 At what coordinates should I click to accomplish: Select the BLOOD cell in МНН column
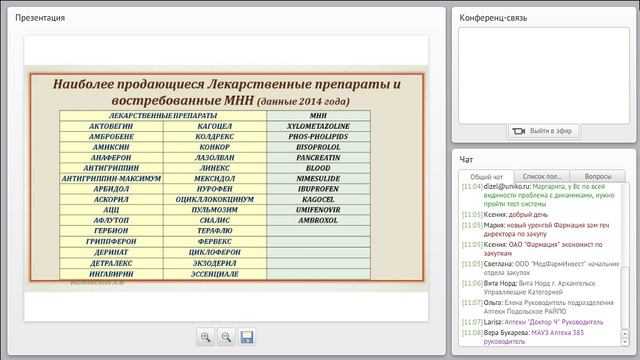pos(318,168)
